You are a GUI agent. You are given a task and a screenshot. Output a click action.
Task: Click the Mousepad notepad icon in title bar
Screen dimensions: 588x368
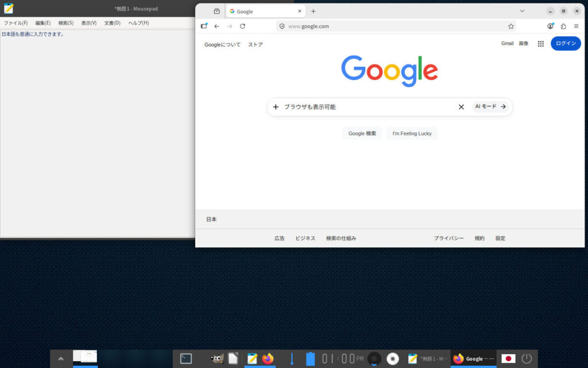9,8
